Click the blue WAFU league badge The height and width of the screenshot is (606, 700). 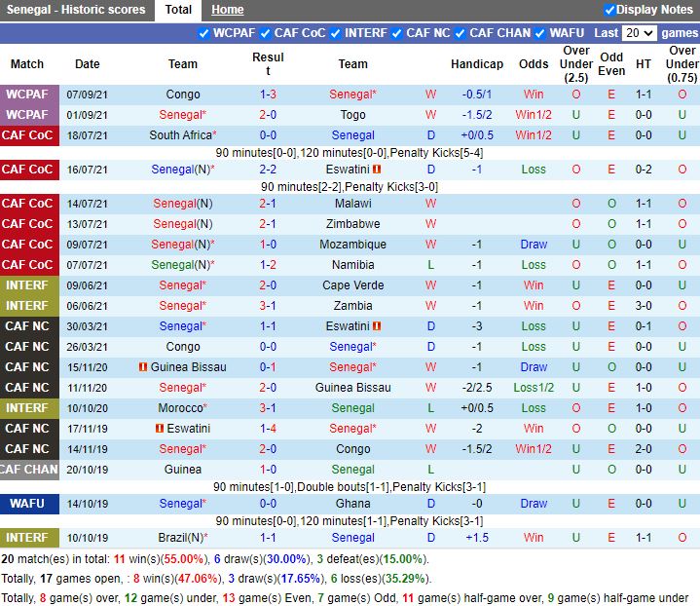27,504
